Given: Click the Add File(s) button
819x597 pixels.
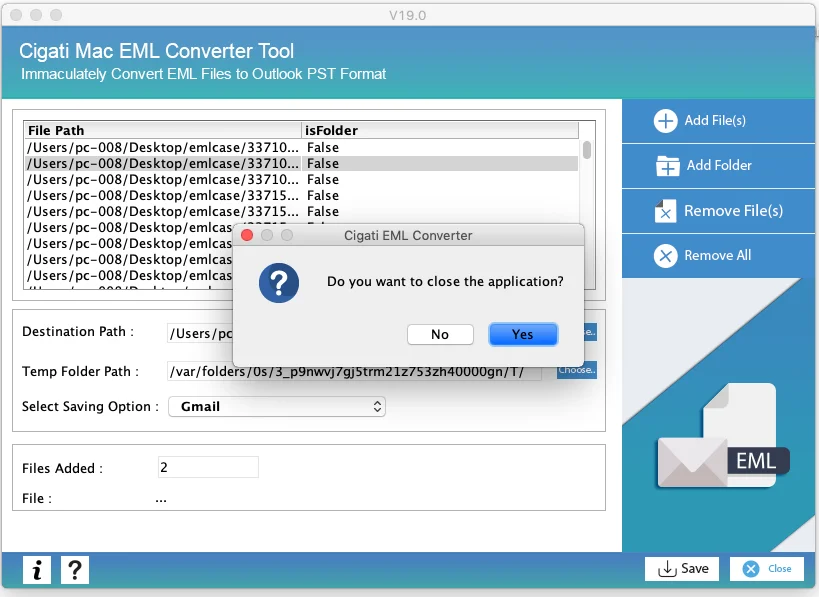Looking at the screenshot, I should coord(718,121).
